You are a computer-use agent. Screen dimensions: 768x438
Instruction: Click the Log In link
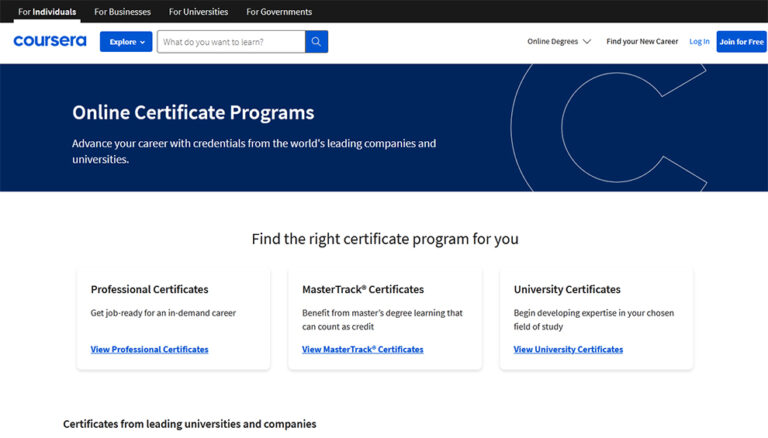(x=699, y=42)
